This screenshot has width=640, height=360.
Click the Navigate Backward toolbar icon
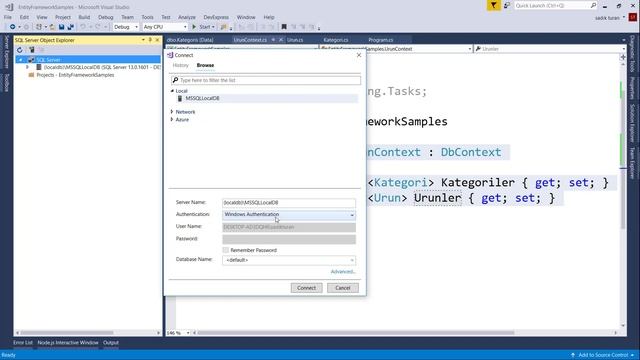tap(13, 27)
